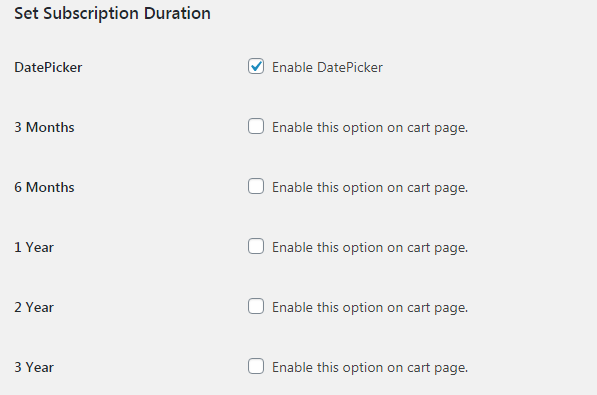Click the blue checkmark beside Enable DatePicker
The image size is (597, 395).
pos(256,66)
